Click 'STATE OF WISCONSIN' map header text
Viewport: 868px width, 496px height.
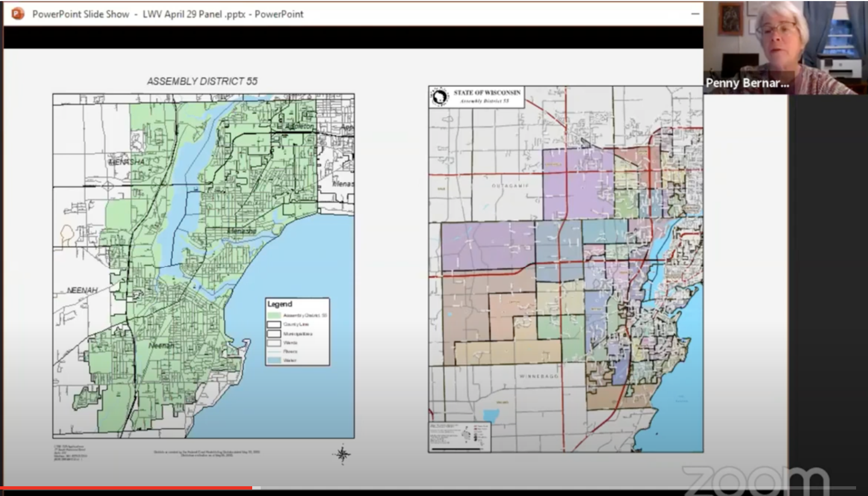click(487, 93)
